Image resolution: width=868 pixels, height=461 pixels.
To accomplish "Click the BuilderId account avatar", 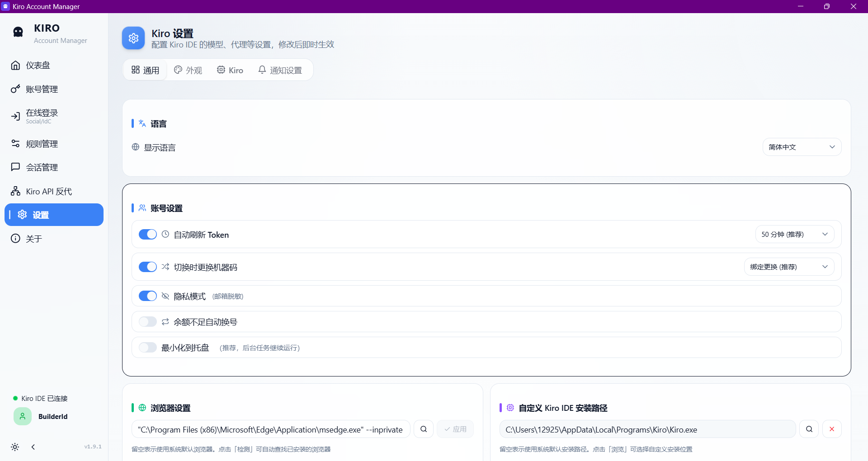I will [23, 416].
